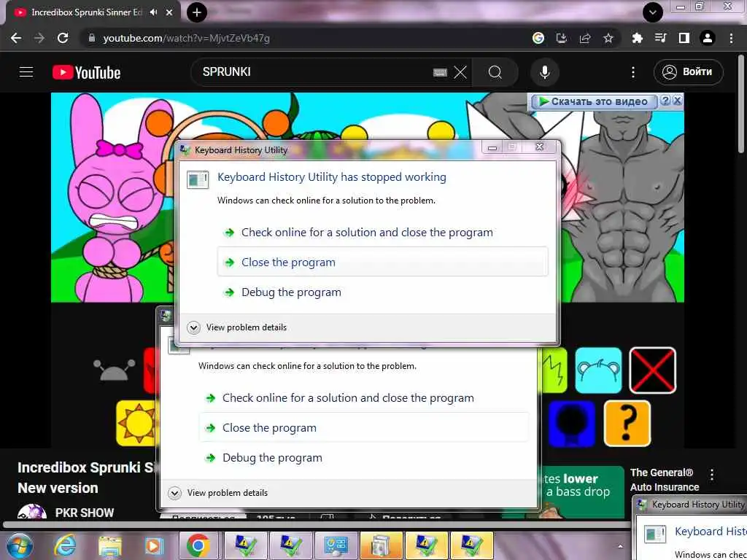This screenshot has width=747, height=560.
Task: Switch to Chrome on the taskbar
Action: (x=198, y=545)
